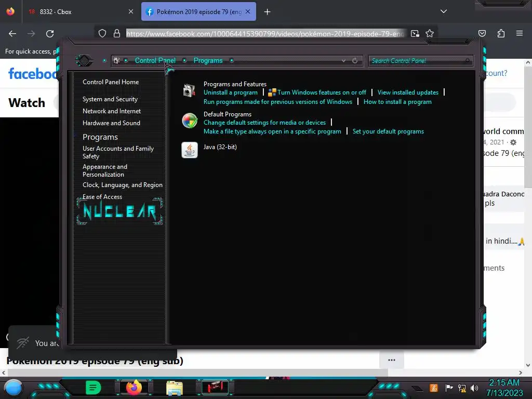Open the address bar history dropdown

(x=344, y=61)
